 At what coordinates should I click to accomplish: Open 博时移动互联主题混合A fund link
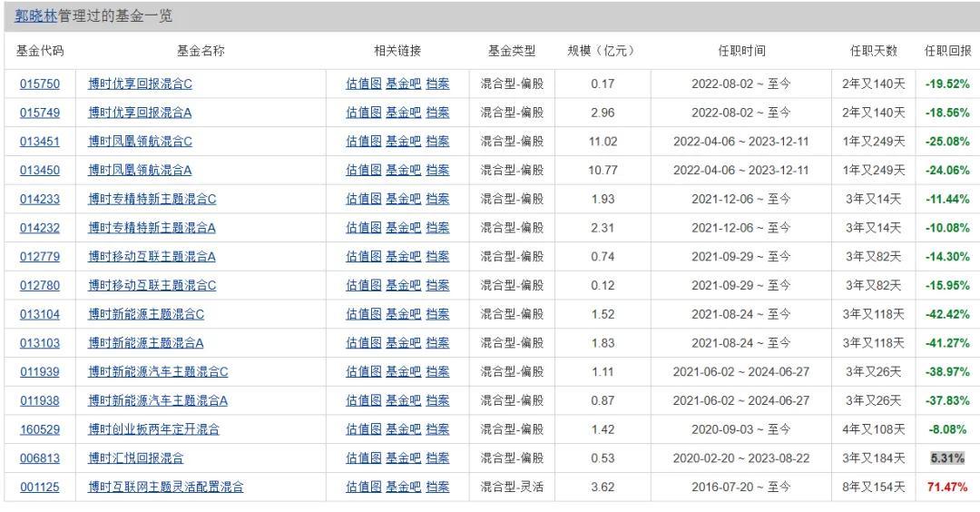click(152, 256)
